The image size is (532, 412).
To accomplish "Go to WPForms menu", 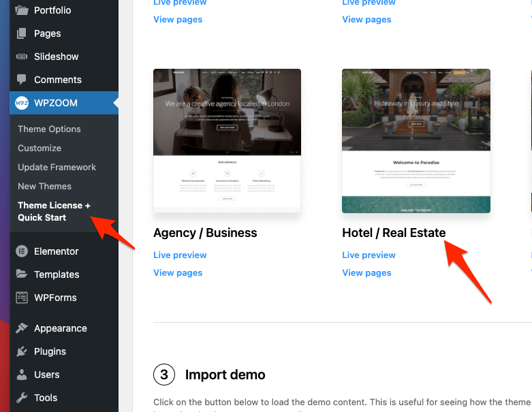I will click(64, 298).
